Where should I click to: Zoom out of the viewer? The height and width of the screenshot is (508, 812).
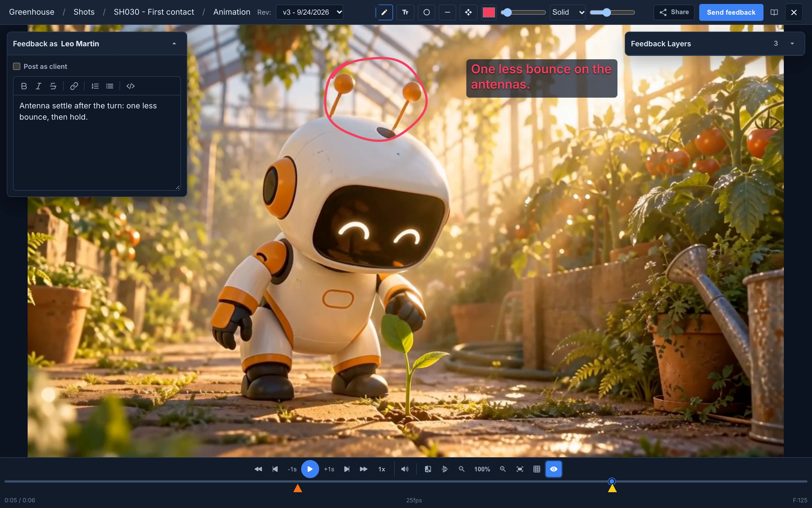[462, 469]
